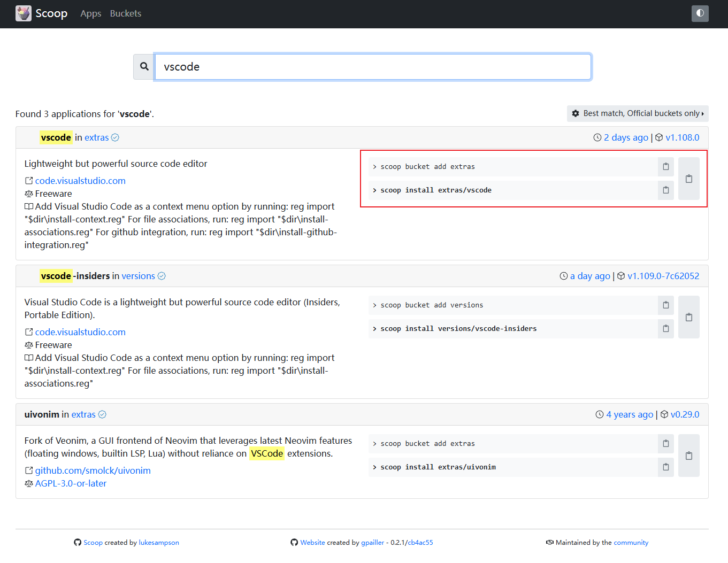Open the Apps page in navbar
Screen dimensions: 728x563
tap(90, 14)
